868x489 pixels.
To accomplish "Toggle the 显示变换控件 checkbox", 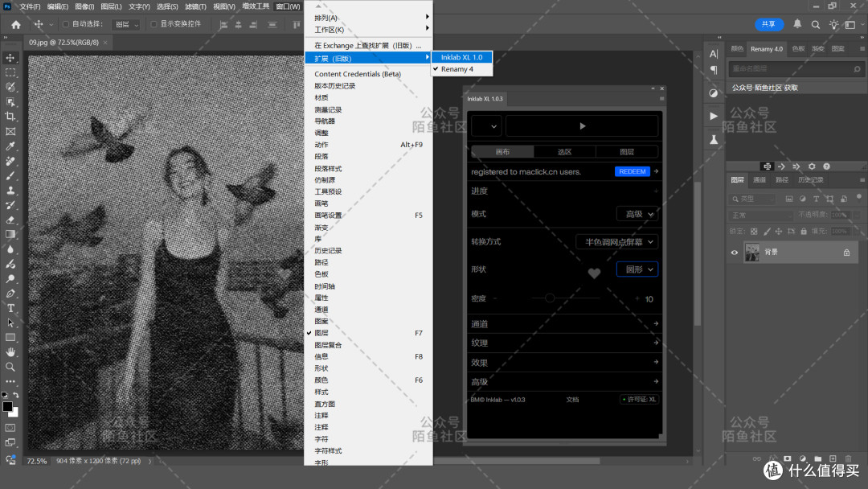I will pos(154,24).
